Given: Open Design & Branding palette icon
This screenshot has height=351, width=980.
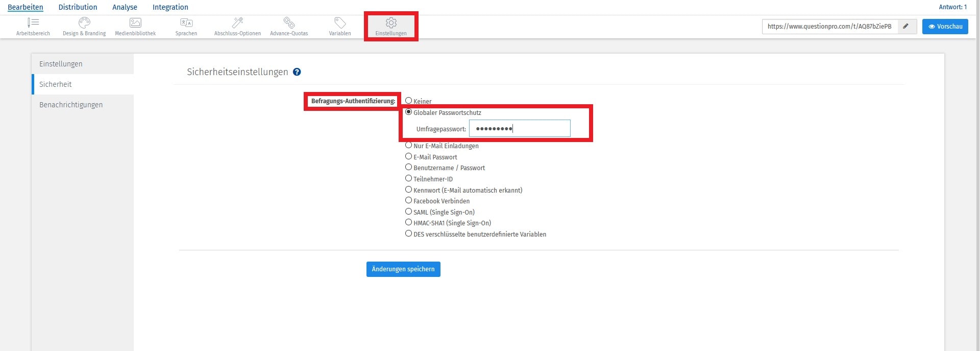Looking at the screenshot, I should coord(84,22).
